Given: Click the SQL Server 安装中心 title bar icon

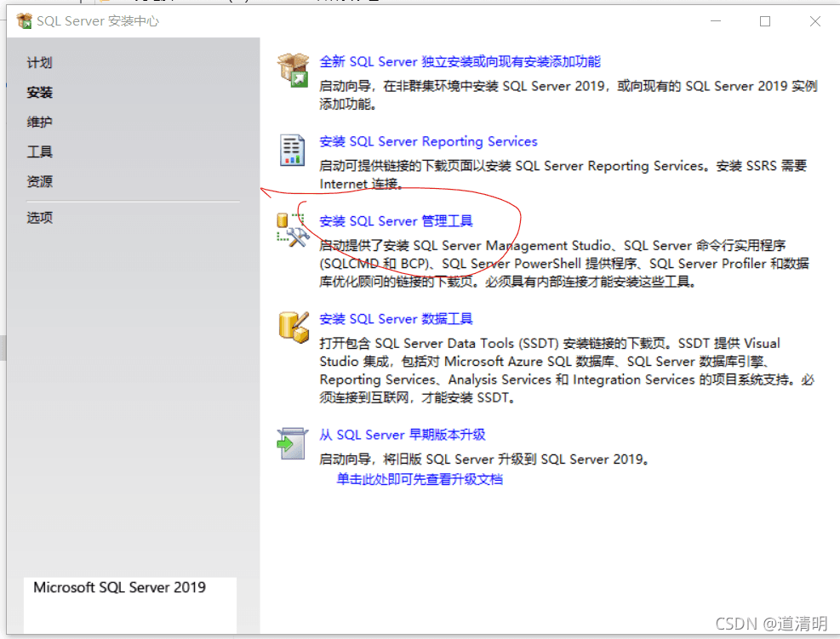Looking at the screenshot, I should click(x=24, y=21).
